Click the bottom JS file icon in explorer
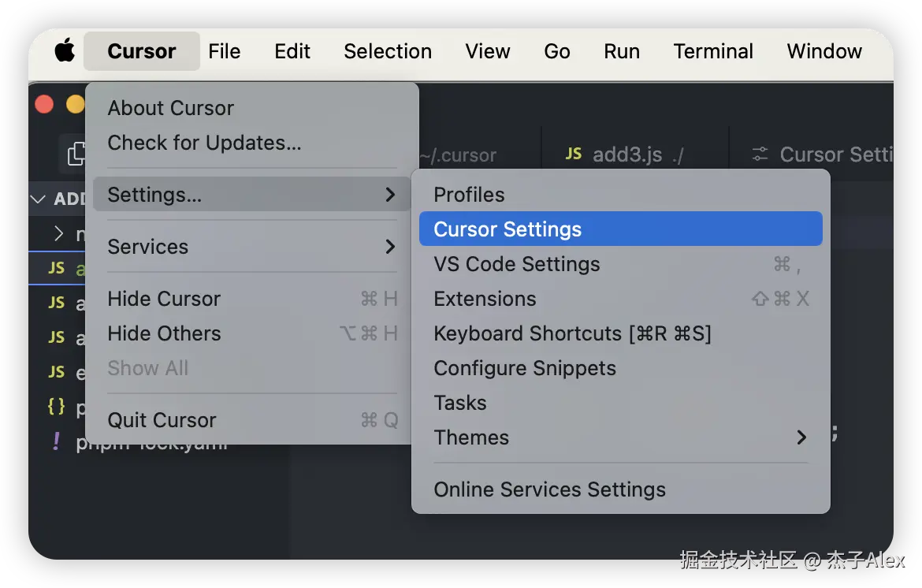The width and height of the screenshot is (922, 588). [x=56, y=372]
